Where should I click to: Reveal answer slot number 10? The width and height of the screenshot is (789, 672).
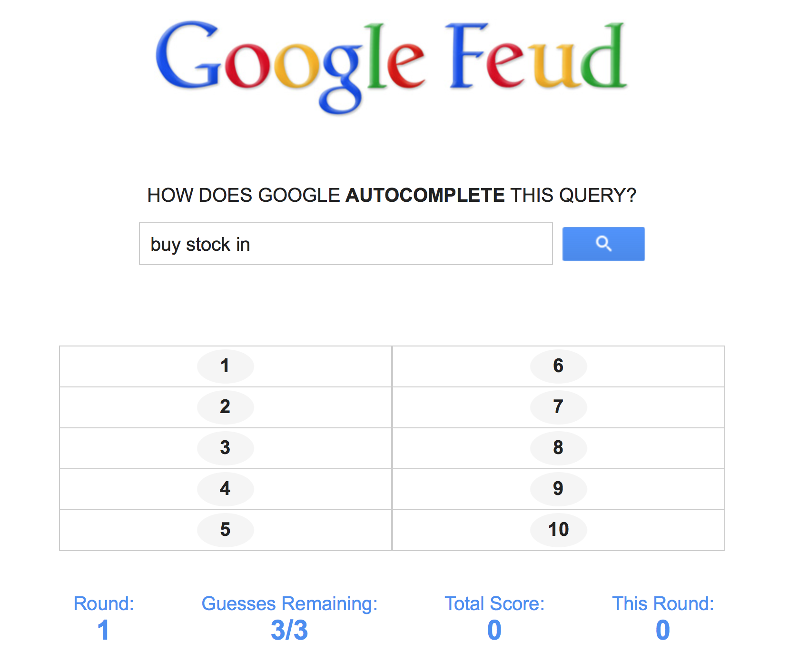(x=558, y=530)
